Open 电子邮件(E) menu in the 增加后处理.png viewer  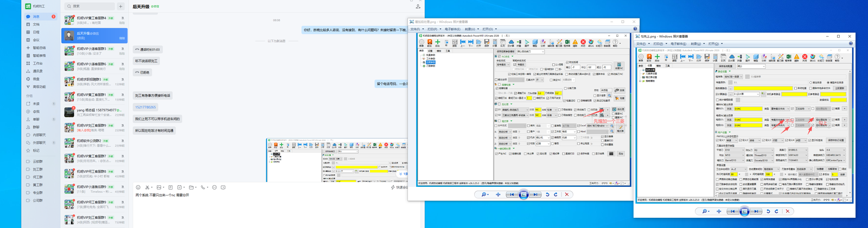click(x=454, y=29)
